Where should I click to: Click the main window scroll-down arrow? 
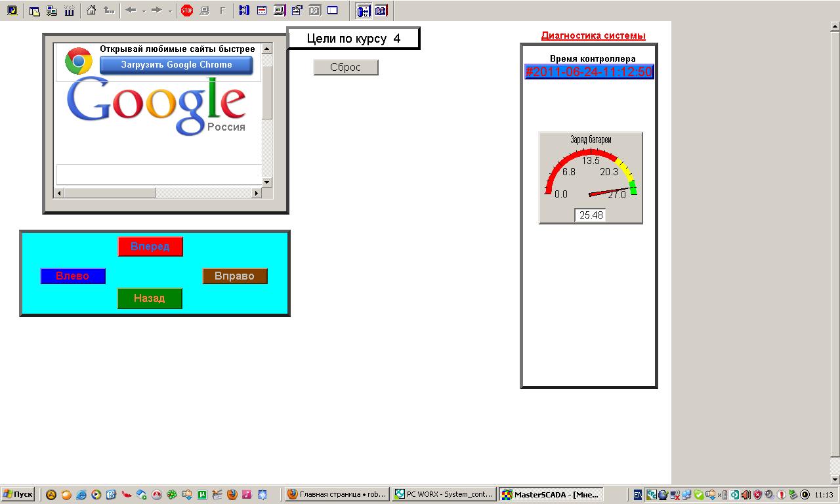tap(835, 479)
